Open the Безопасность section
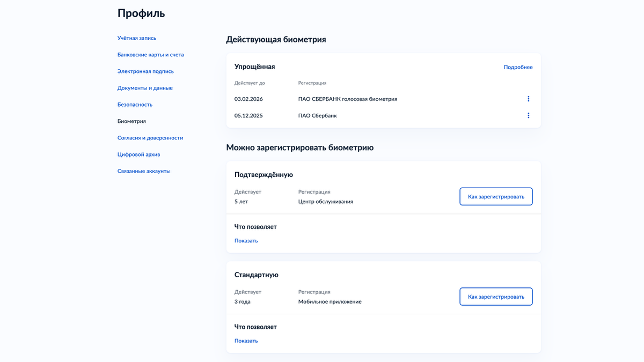 pyautogui.click(x=135, y=105)
